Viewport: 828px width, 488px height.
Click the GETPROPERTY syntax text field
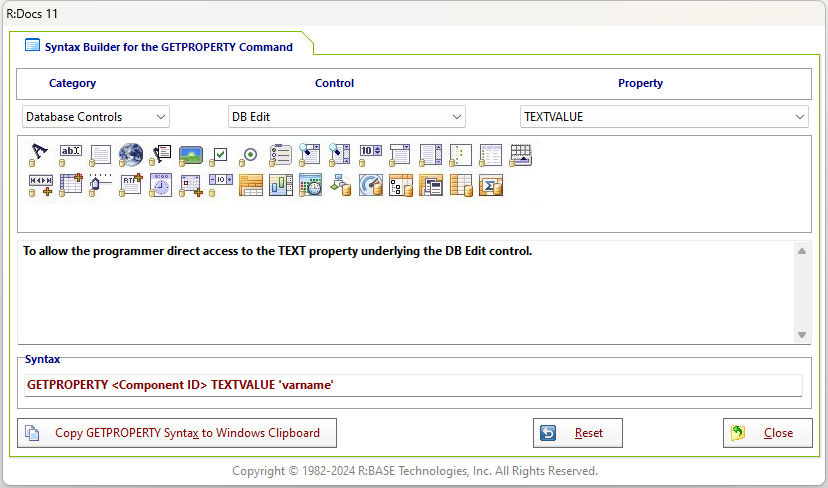coord(413,385)
